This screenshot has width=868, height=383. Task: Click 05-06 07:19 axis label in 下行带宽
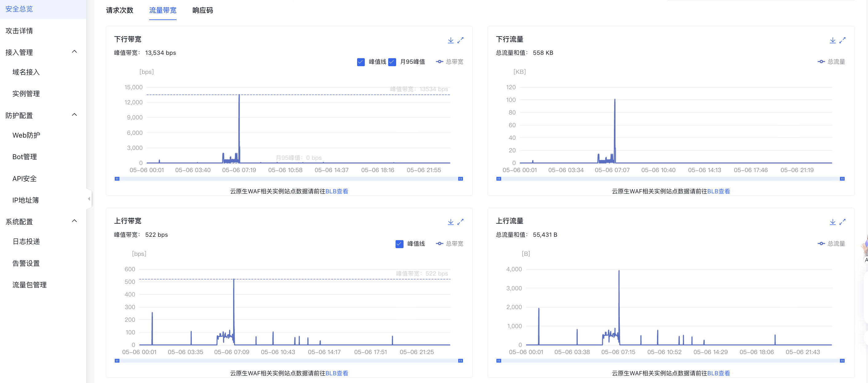tap(239, 170)
